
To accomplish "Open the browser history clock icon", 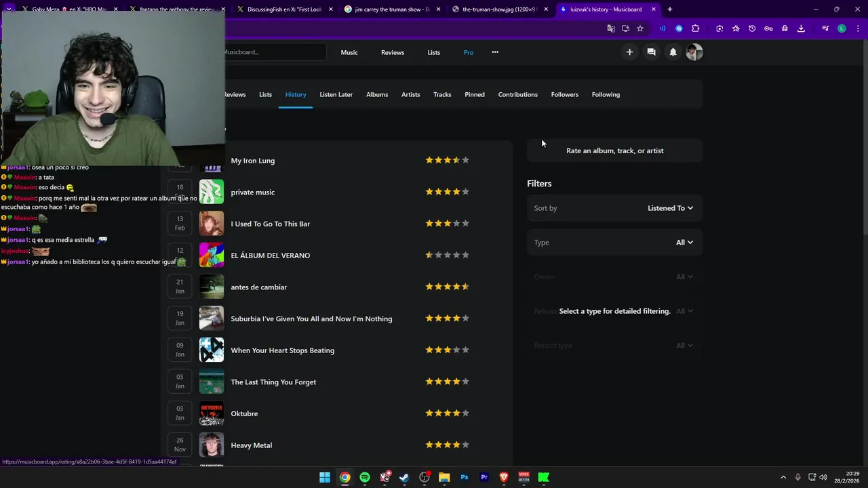I will (x=752, y=28).
